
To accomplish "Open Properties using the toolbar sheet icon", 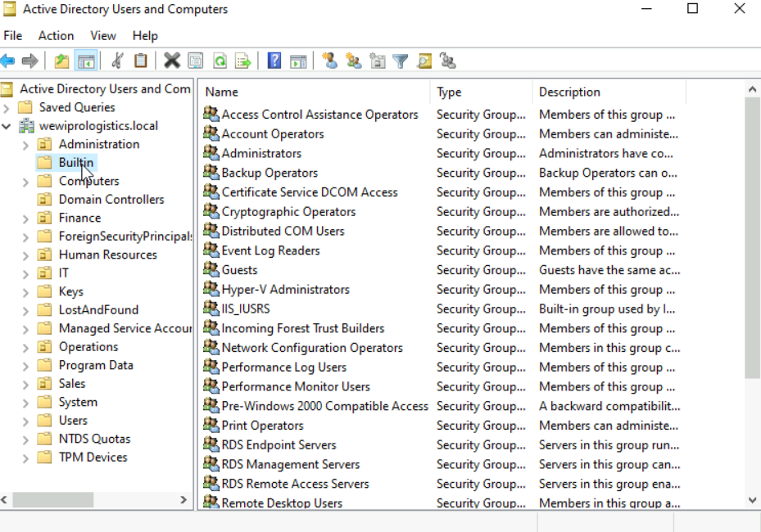I will click(x=196, y=61).
